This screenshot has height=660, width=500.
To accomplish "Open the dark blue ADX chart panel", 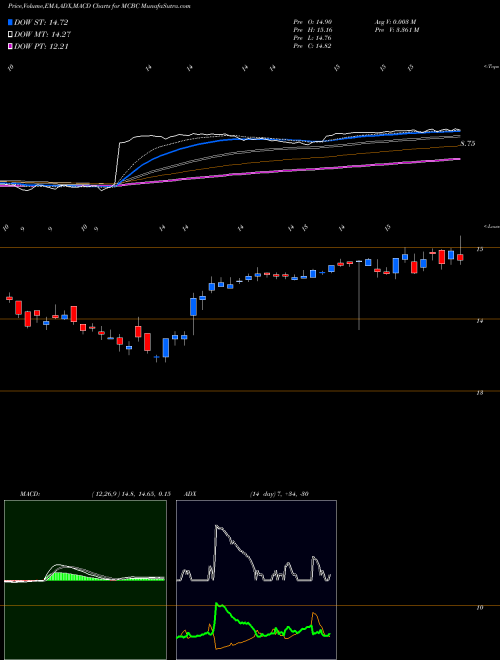I will click(x=256, y=580).
